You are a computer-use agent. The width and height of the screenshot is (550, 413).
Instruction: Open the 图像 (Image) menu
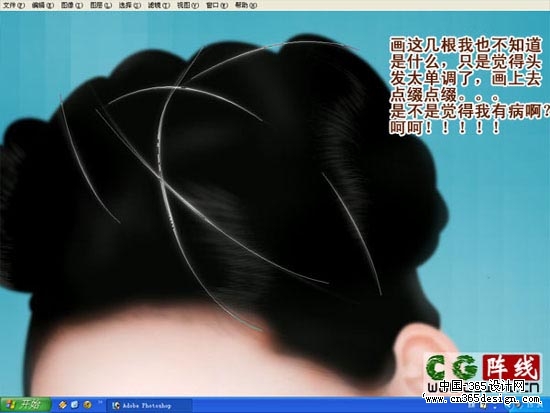coord(72,5)
